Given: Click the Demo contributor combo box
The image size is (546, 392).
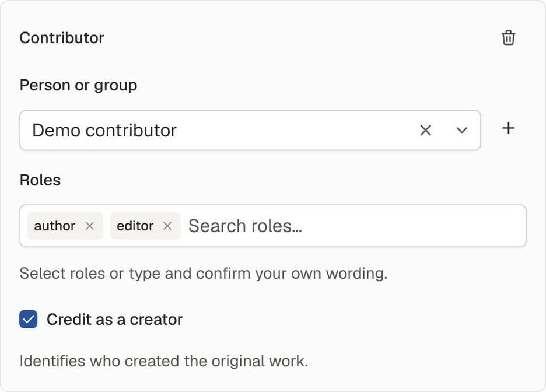Looking at the screenshot, I should click(250, 131).
